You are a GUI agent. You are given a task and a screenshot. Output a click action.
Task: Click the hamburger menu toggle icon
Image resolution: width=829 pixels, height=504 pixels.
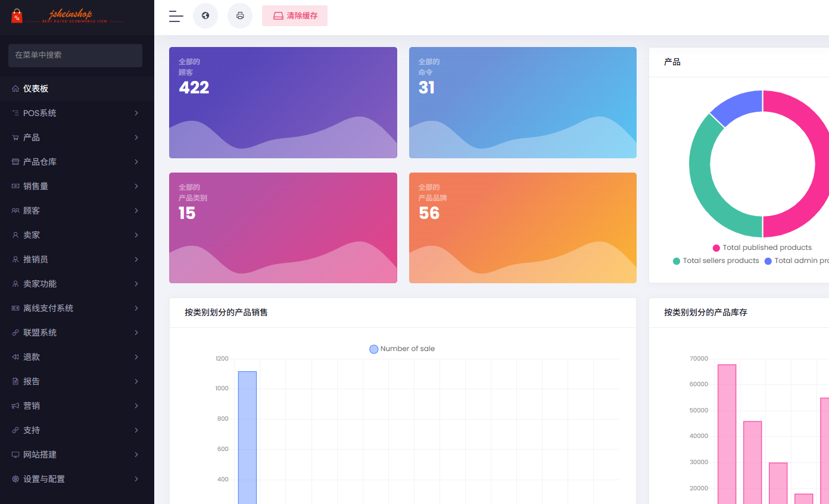click(176, 16)
